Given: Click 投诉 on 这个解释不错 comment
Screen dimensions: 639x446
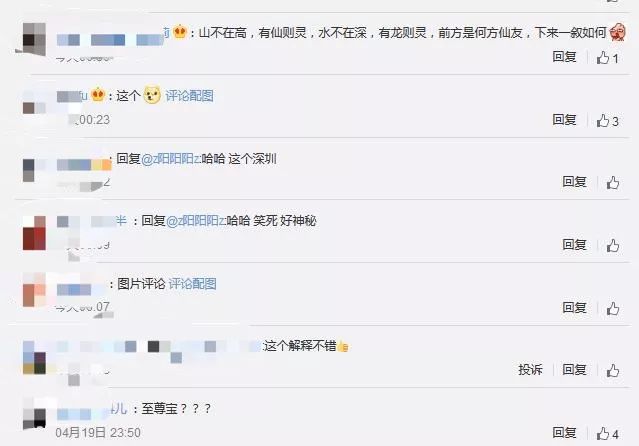Looking at the screenshot, I should [530, 370].
